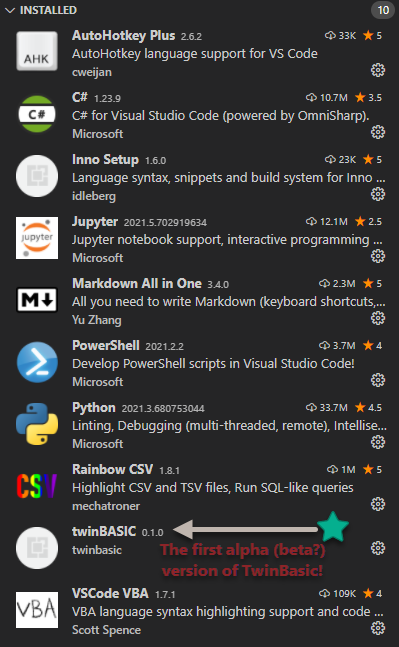Click the C# 10.7M download count

326,97
